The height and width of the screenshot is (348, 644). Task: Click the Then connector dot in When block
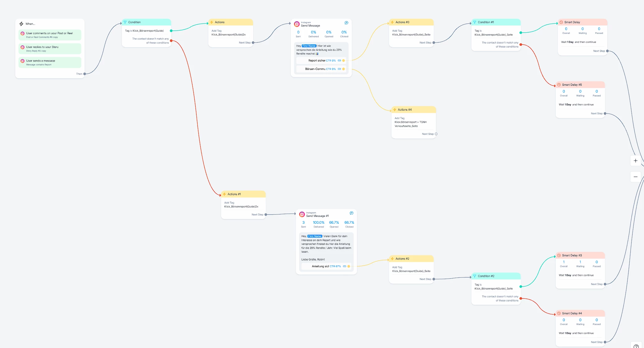pyautogui.click(x=85, y=74)
